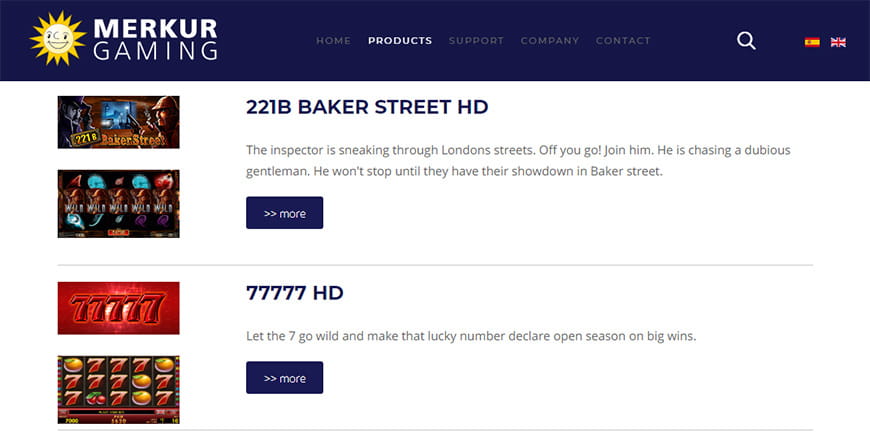
Task: Click the Merkur sun logo icon
Action: (57, 39)
